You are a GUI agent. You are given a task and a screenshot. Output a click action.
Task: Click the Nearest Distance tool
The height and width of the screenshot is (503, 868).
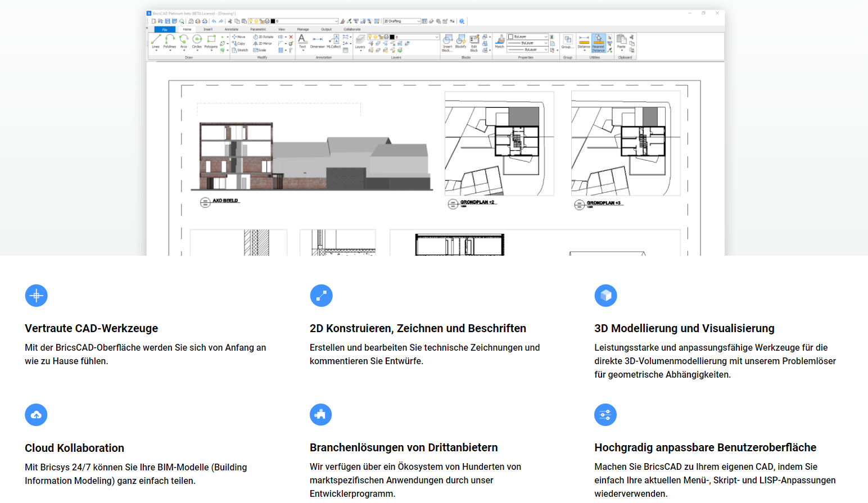click(598, 43)
